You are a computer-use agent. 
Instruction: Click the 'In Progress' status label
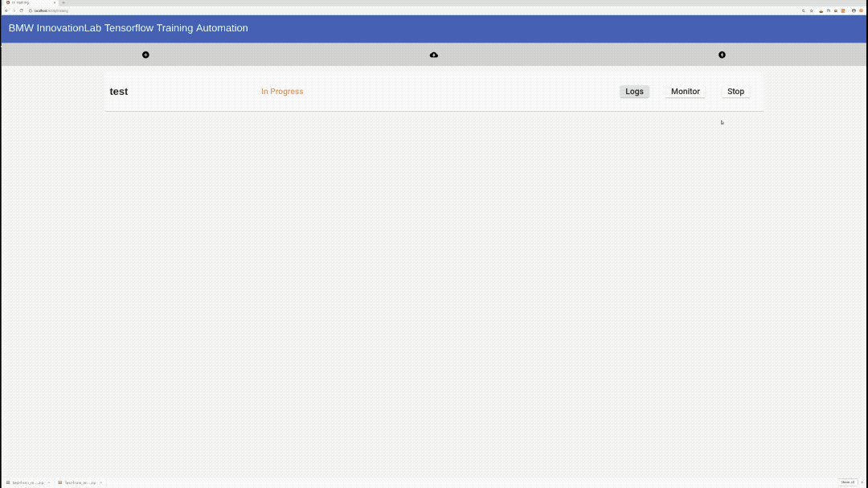(282, 92)
